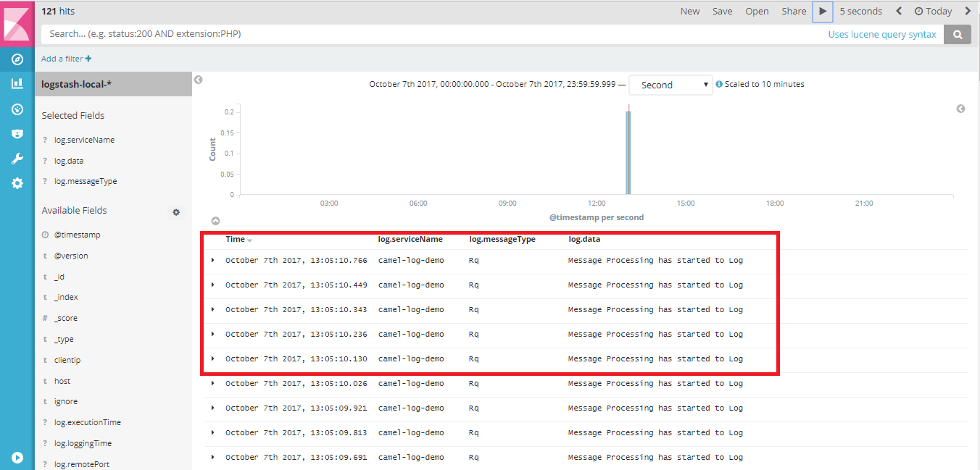980x470 pixels.
Task: Click Save in the top menu
Action: (x=722, y=12)
